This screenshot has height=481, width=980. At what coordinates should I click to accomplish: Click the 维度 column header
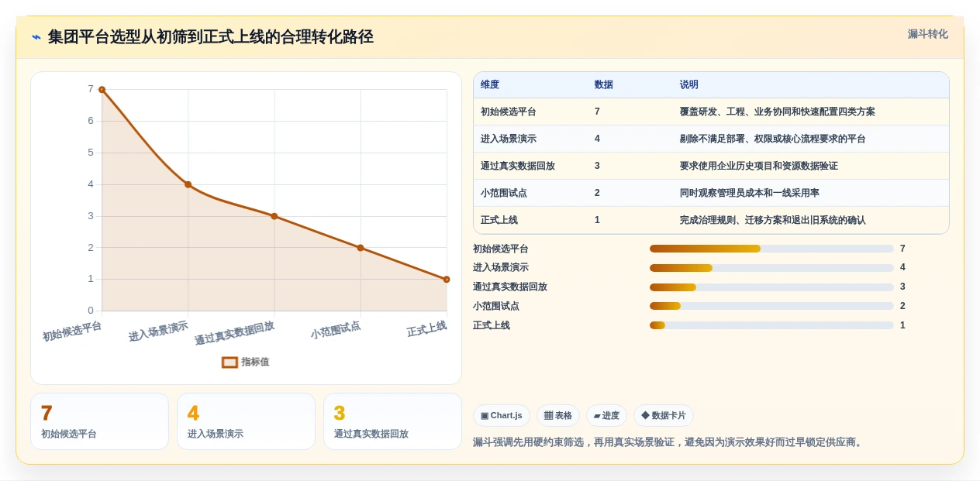pyautogui.click(x=490, y=84)
